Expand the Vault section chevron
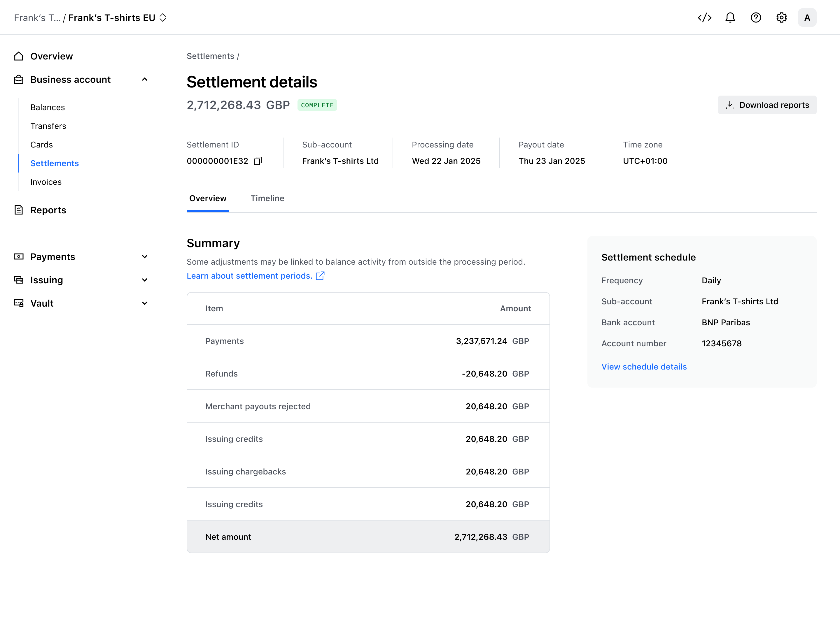 [x=144, y=303]
